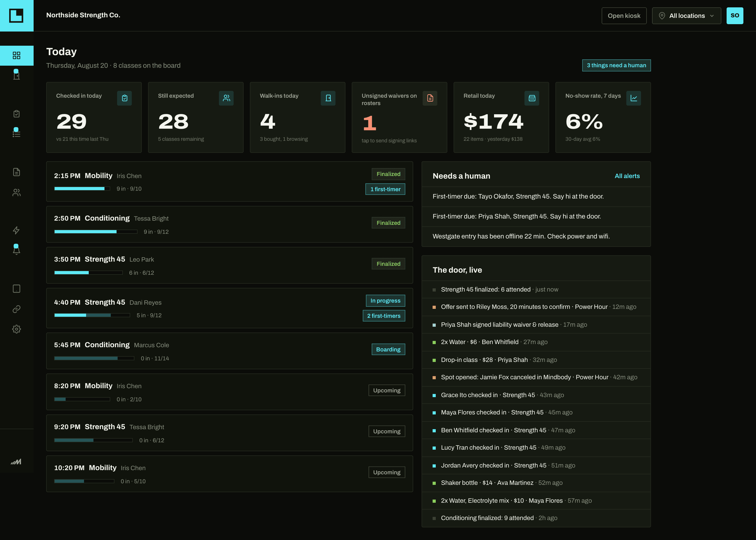Click the Upcoming badge on 10:20 PM Mobility
756x540 pixels.
[387, 472]
